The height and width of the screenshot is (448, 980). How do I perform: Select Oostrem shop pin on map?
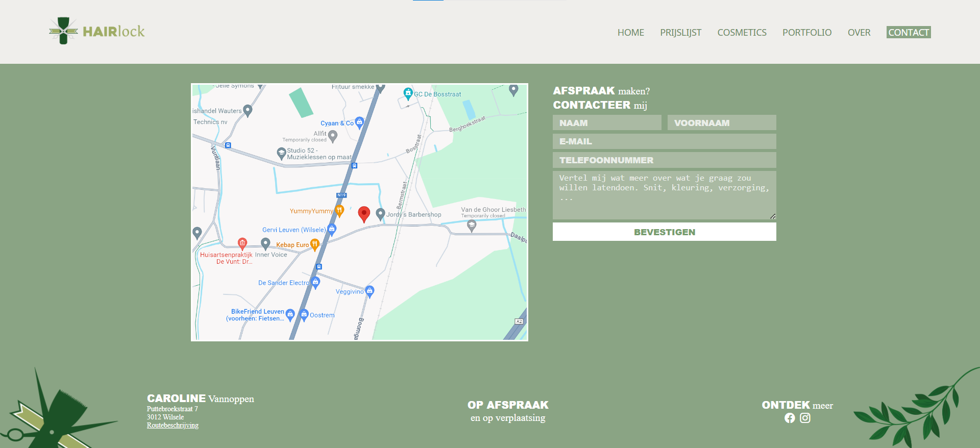click(x=304, y=315)
